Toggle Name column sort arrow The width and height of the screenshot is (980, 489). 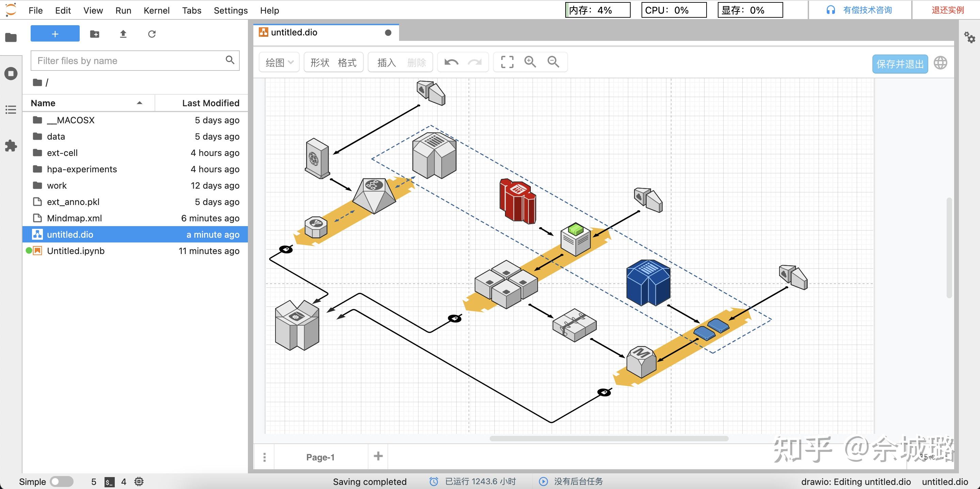(140, 103)
